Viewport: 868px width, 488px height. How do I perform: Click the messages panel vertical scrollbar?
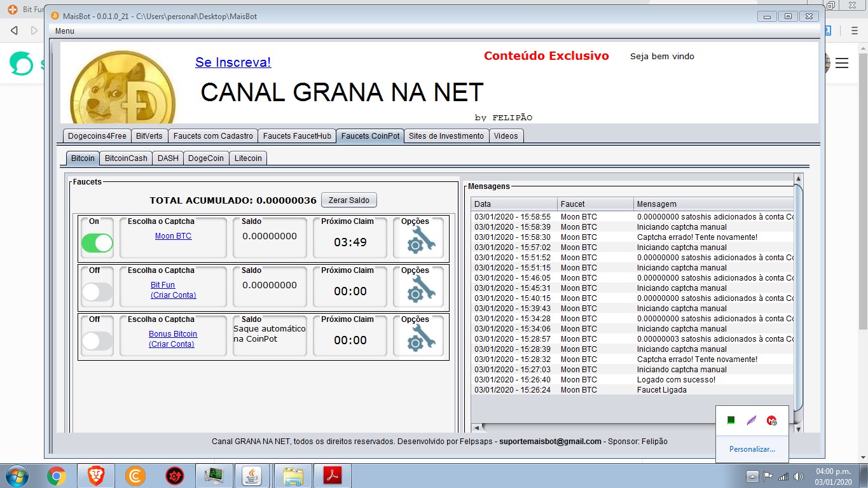[x=799, y=299]
